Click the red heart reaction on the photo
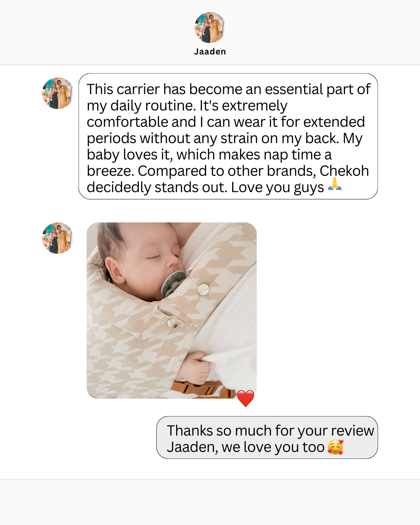 click(245, 399)
